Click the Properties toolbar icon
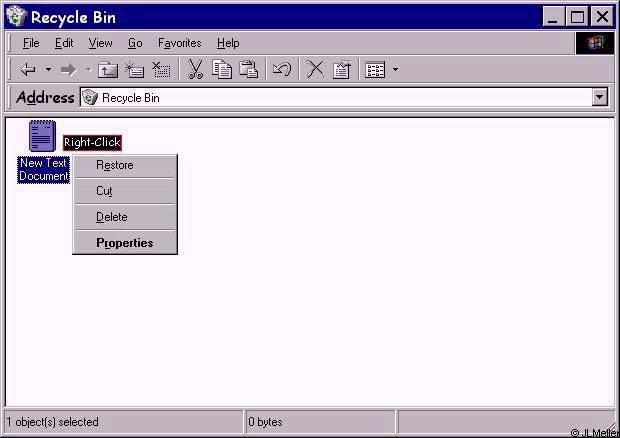620x438 pixels. pos(342,70)
